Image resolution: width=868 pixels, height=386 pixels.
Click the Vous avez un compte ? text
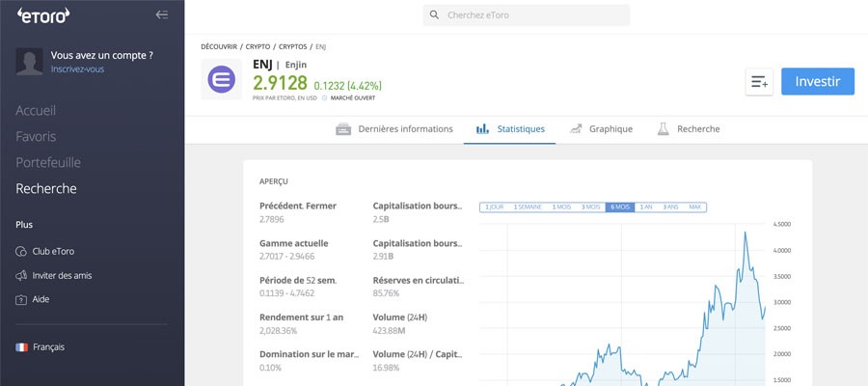coord(102,55)
